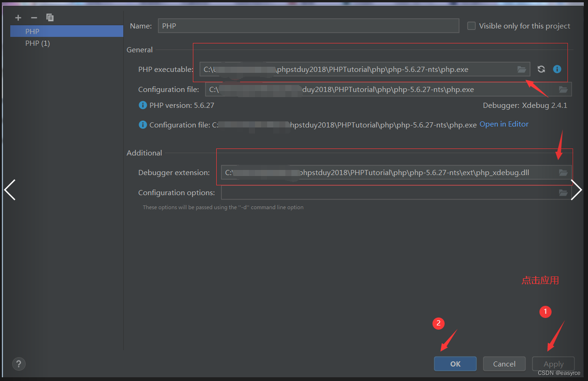Add a new interpreter with the plus icon
Viewport: 588px width, 381px height.
pos(18,18)
